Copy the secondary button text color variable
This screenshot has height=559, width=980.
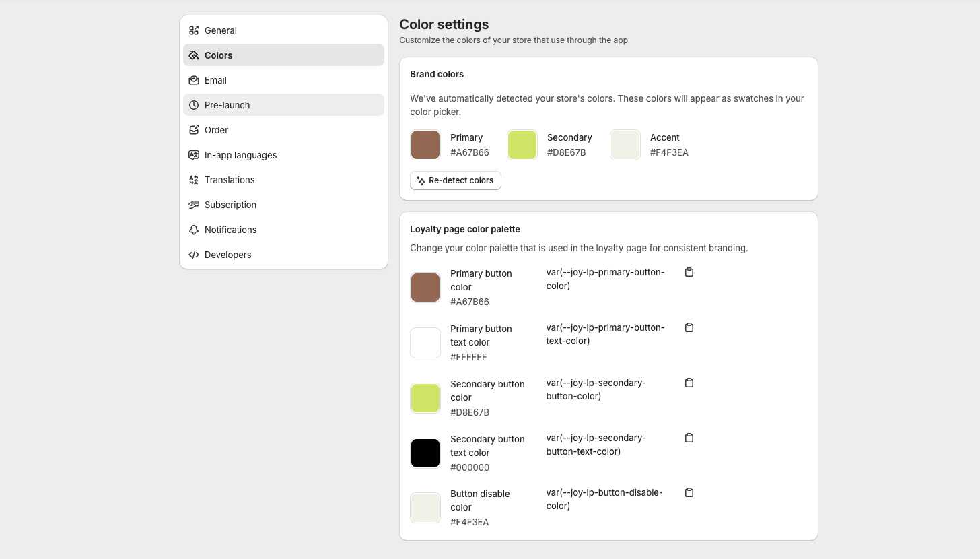point(689,438)
